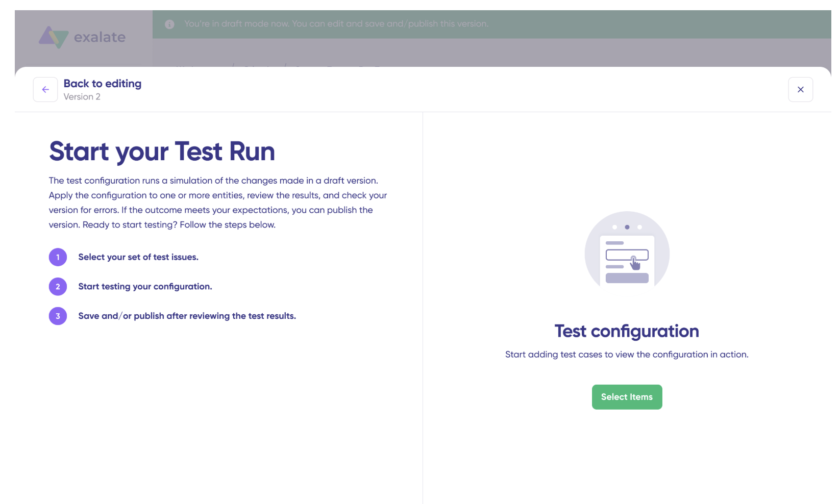
Task: Click the step 1 number circle
Action: (x=58, y=257)
